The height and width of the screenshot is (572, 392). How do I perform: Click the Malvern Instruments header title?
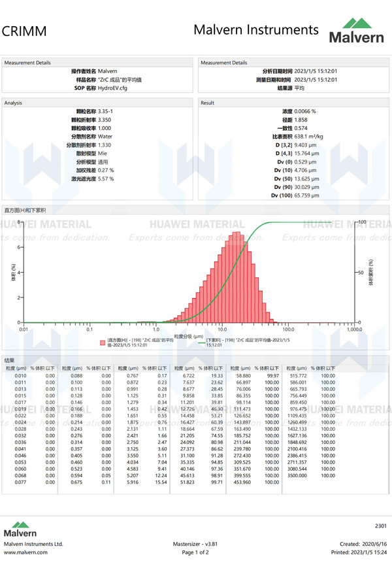click(x=256, y=30)
